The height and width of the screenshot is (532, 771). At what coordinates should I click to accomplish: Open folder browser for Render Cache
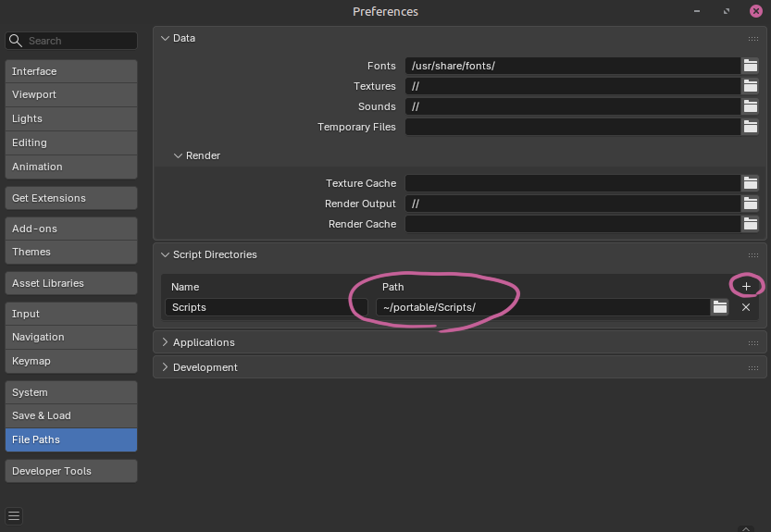pyautogui.click(x=750, y=224)
